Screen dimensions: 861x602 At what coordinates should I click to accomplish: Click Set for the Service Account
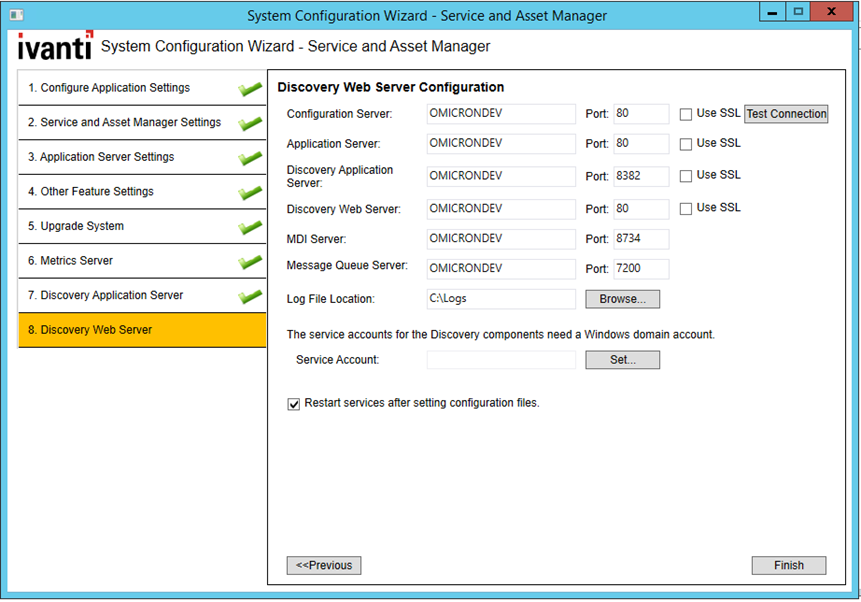pyautogui.click(x=622, y=359)
